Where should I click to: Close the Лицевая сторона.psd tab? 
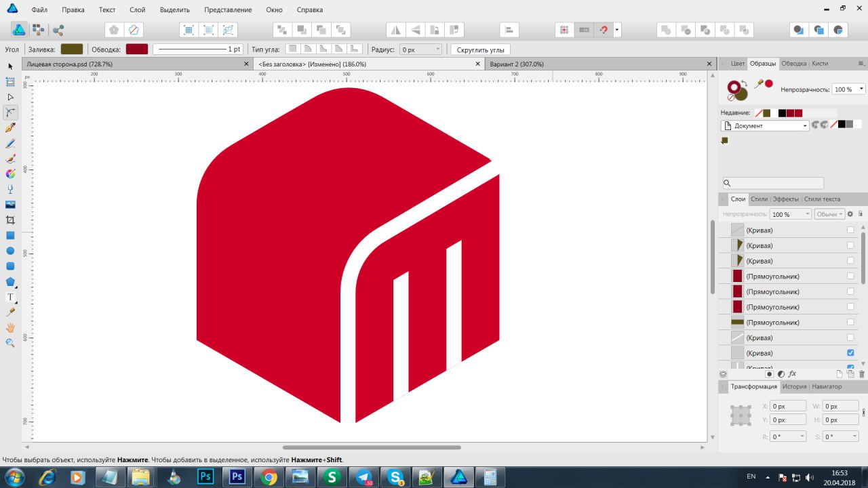point(246,64)
